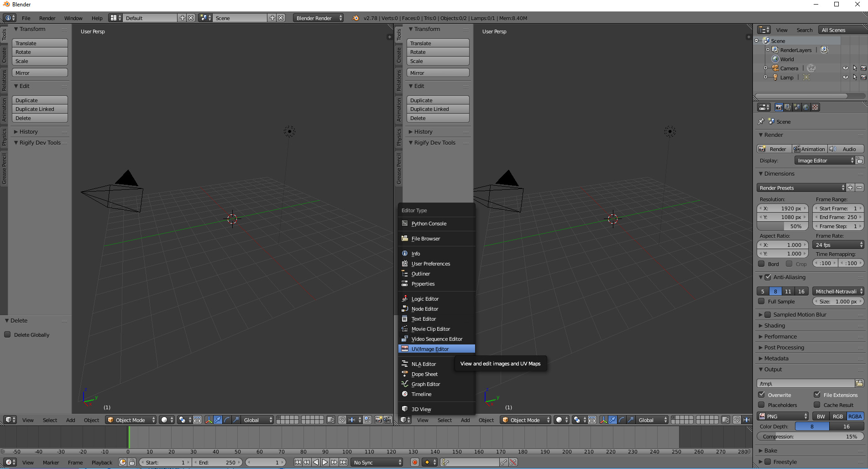Open the Render Layers properties tab

pos(788,107)
